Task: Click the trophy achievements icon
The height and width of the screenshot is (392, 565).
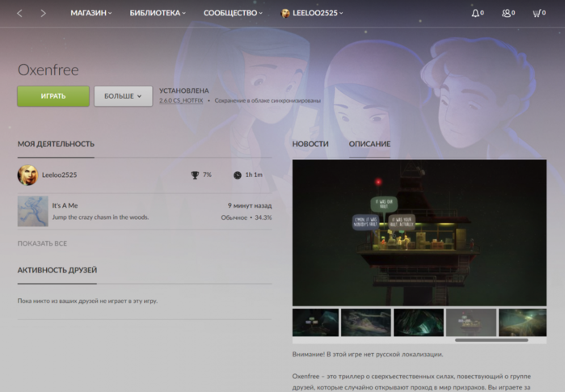Action: pyautogui.click(x=195, y=175)
